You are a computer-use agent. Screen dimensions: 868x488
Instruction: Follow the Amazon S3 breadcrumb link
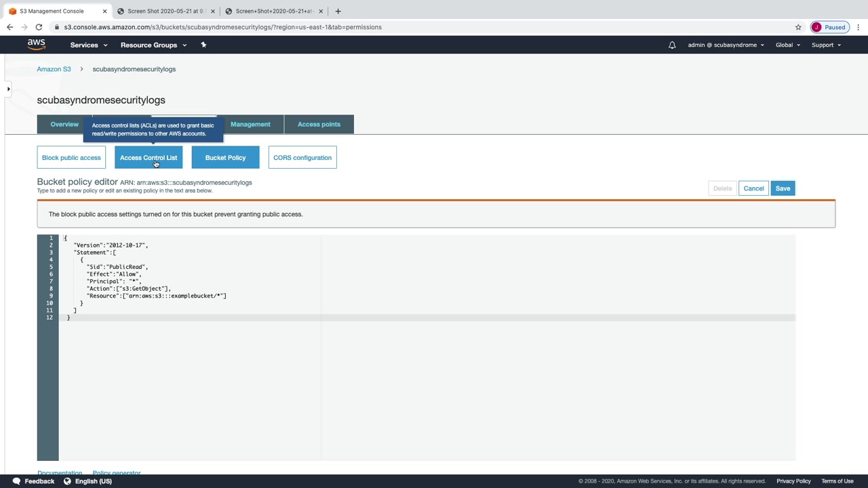tap(54, 69)
